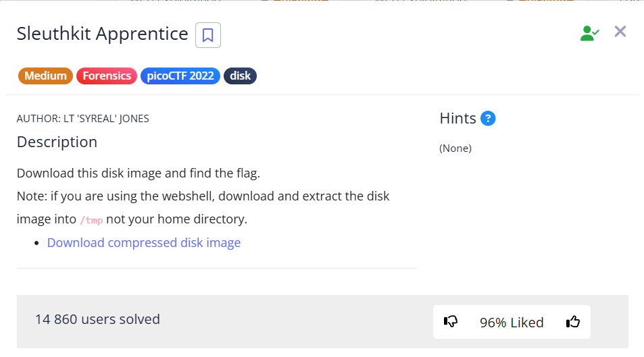Screen dimensions: 644x357
Task: Click the Description heading
Action: pos(57,142)
